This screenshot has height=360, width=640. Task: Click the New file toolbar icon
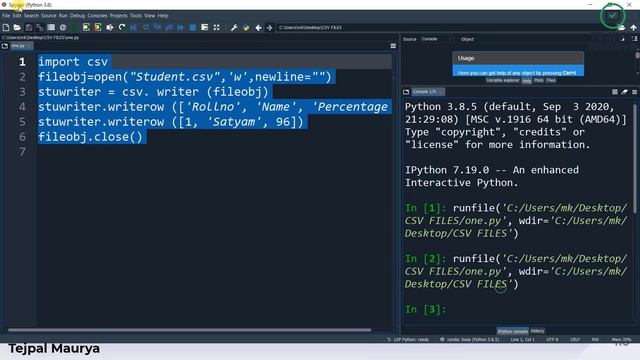point(6,27)
